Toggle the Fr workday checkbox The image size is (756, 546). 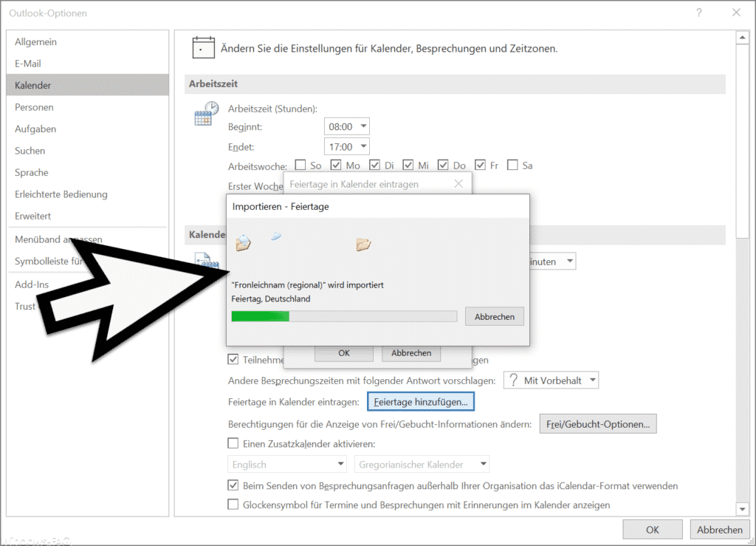[480, 165]
